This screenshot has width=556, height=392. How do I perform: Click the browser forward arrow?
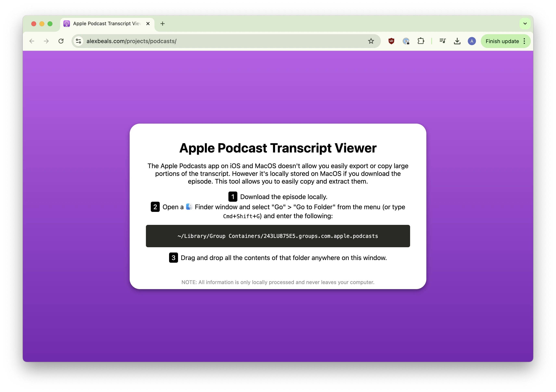pyautogui.click(x=46, y=41)
